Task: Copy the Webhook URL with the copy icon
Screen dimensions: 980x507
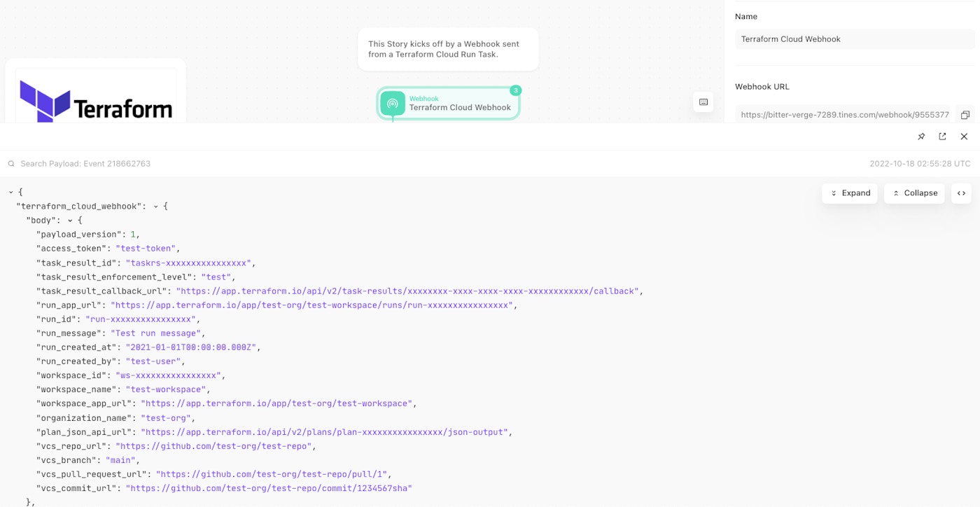Action: 965,115
